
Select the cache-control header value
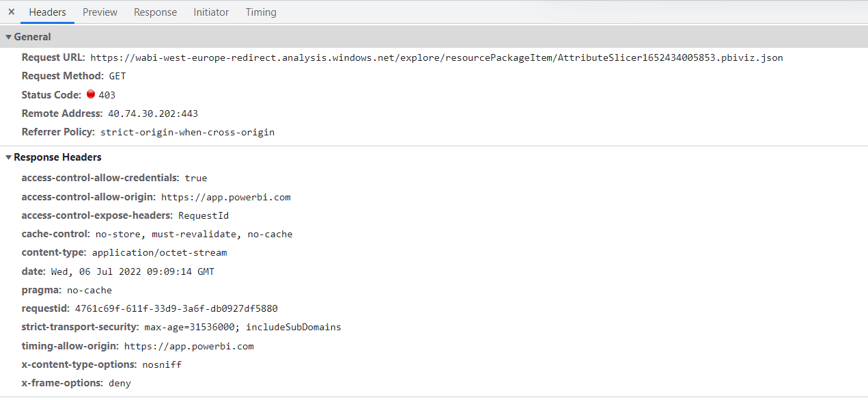(x=194, y=234)
